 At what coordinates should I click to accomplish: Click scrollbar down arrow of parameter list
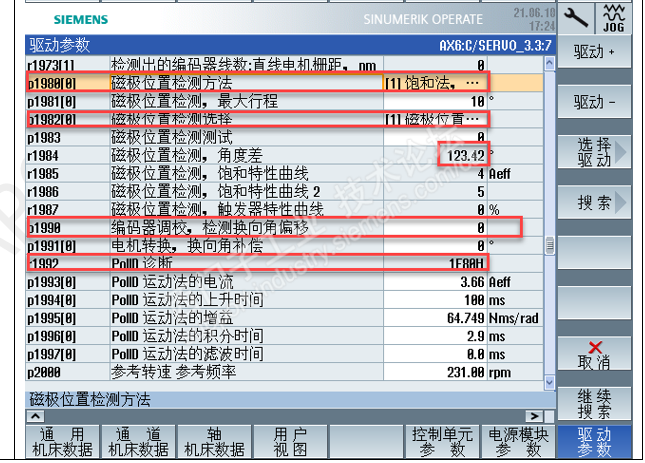tap(550, 382)
